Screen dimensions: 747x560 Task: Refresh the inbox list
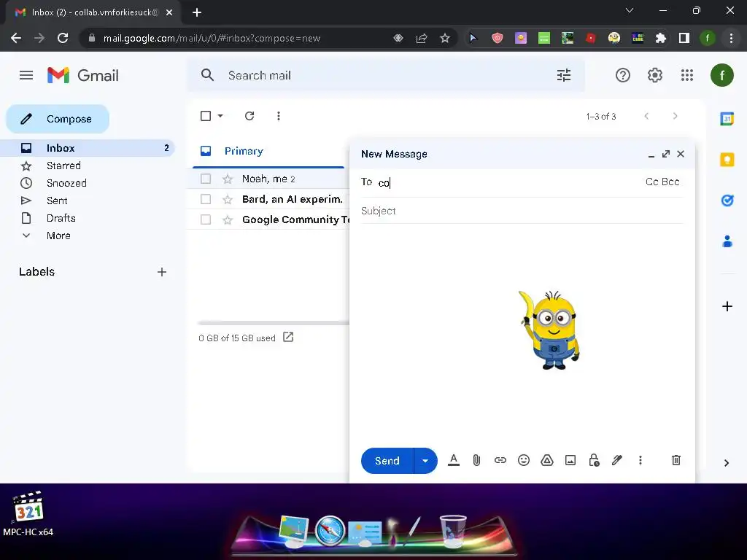click(249, 116)
